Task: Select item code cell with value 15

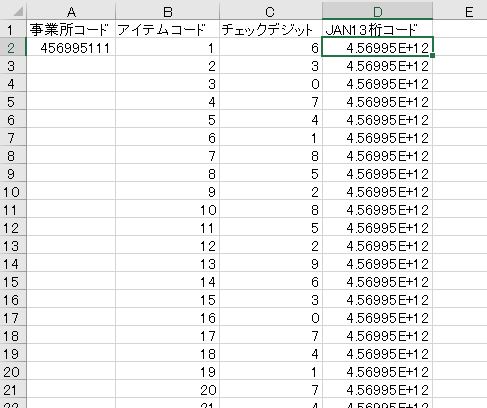Action: (x=168, y=300)
